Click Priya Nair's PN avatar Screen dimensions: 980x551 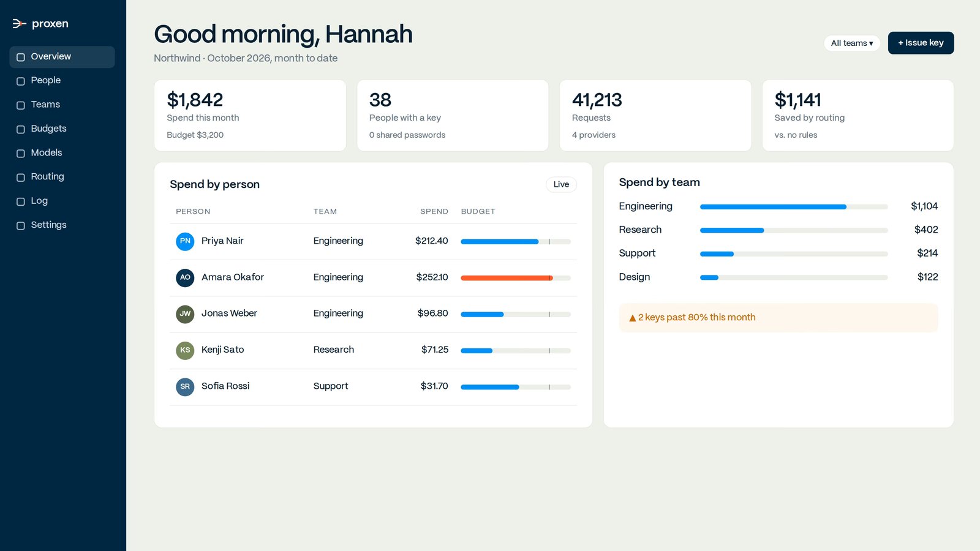point(185,241)
